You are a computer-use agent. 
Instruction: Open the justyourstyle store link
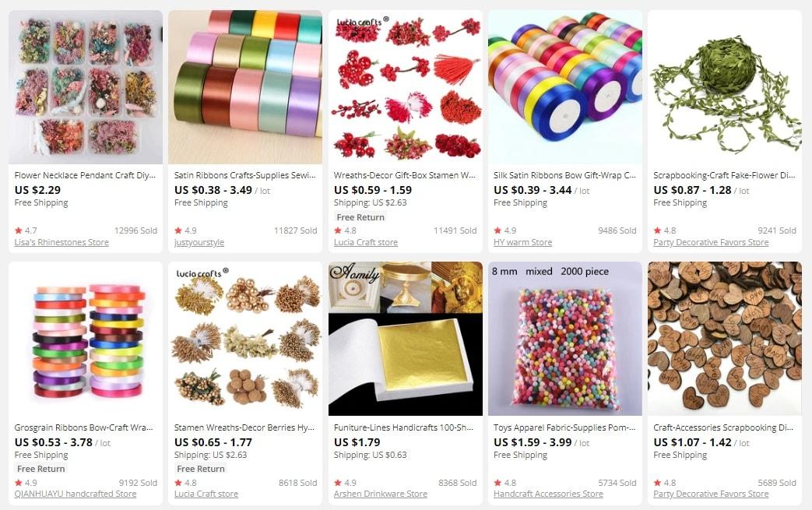[x=199, y=242]
